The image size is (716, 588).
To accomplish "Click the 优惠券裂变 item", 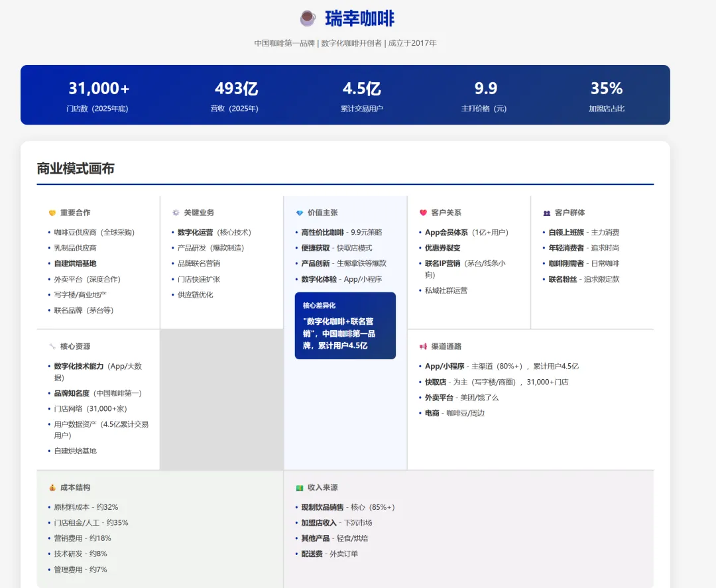I will [442, 248].
